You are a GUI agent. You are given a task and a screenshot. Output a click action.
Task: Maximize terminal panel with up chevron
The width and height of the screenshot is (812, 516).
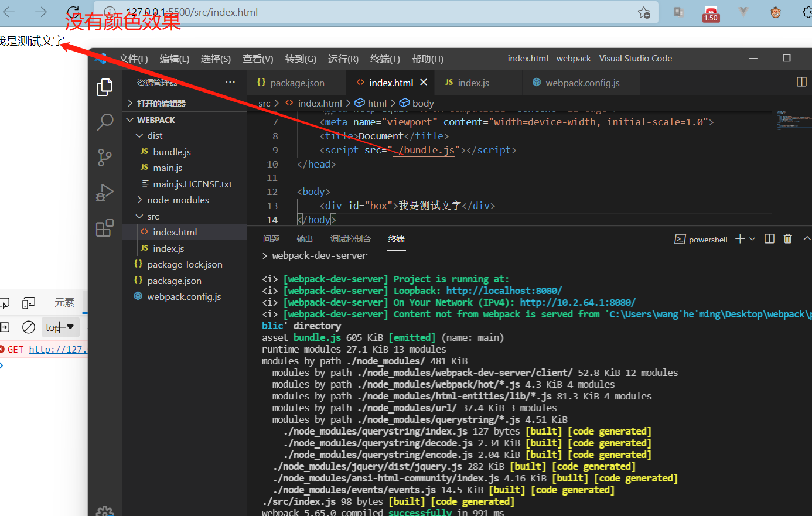point(807,239)
